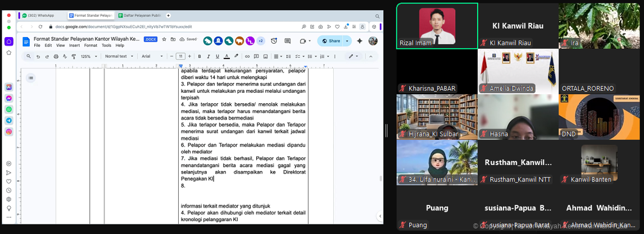Increase font size with plus button
The image size is (644, 234).
(x=190, y=56)
